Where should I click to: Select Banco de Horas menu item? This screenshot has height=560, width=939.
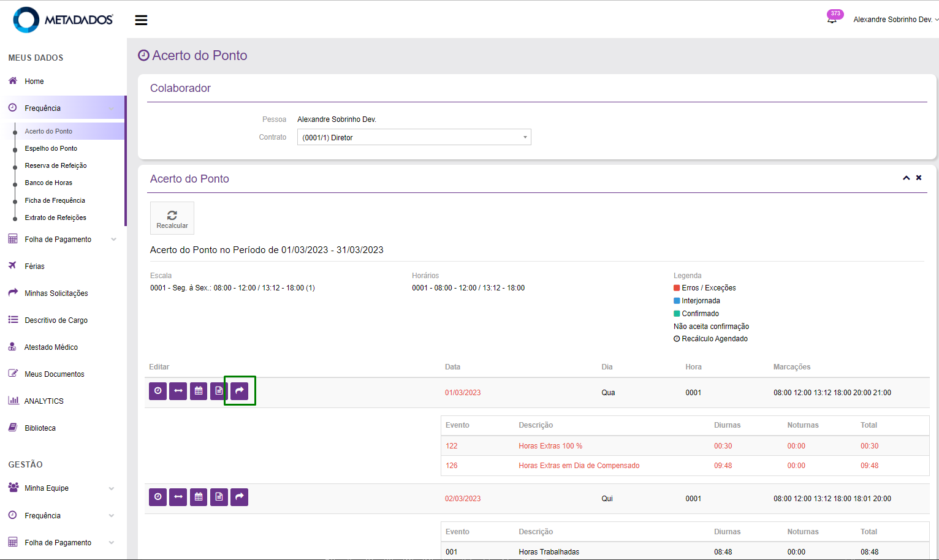coord(48,183)
